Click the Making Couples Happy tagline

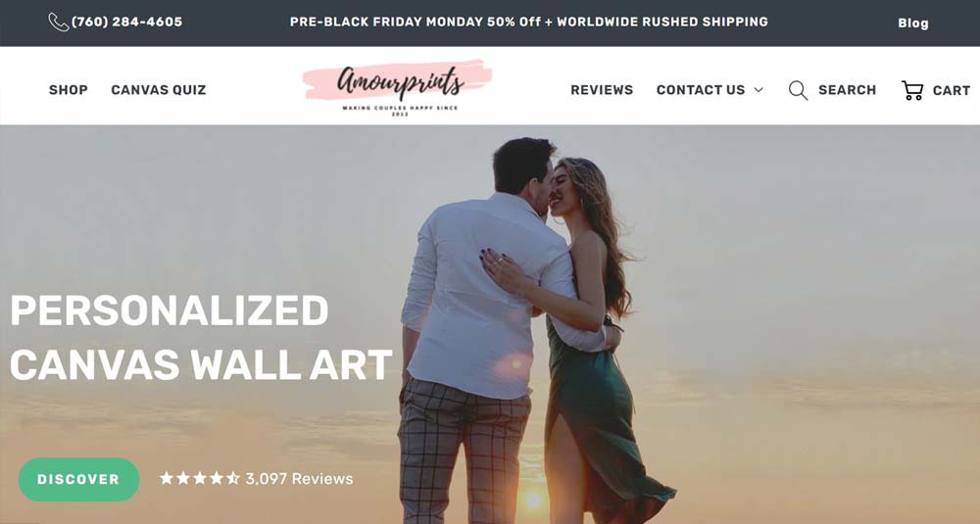point(400,110)
